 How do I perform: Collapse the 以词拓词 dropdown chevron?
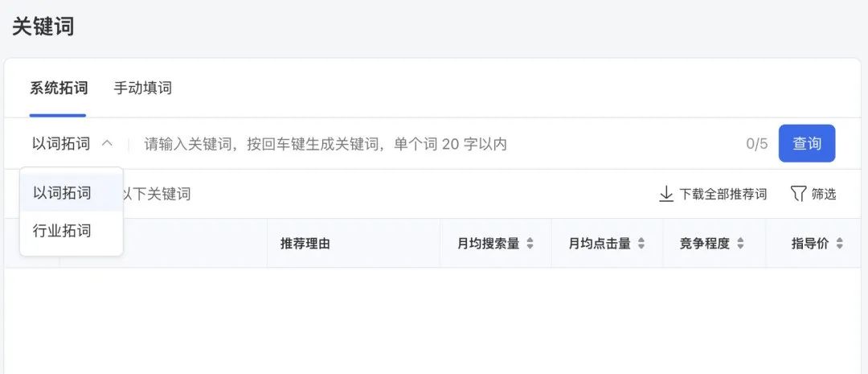[x=107, y=144]
